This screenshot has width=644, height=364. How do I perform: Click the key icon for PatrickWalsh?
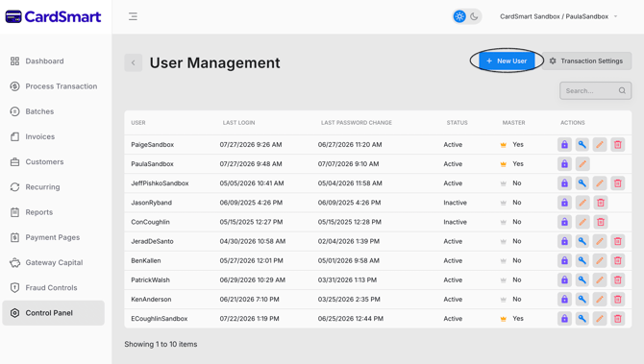(582, 279)
